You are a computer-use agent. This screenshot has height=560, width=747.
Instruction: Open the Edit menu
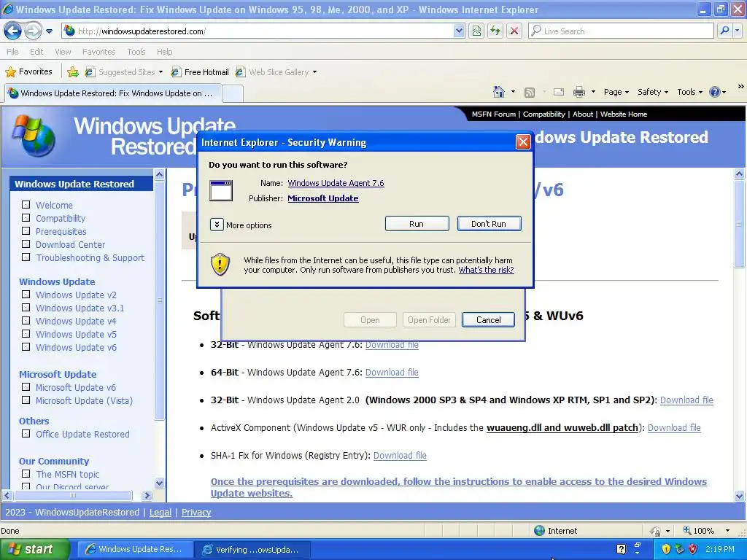point(36,52)
